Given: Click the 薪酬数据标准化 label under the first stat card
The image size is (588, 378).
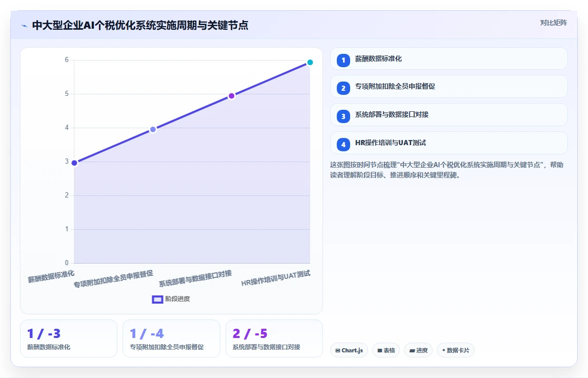Looking at the screenshot, I should [49, 347].
